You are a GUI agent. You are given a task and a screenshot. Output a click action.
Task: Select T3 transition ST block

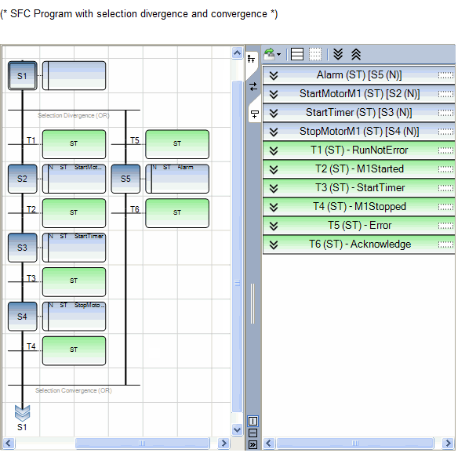pyautogui.click(x=74, y=282)
